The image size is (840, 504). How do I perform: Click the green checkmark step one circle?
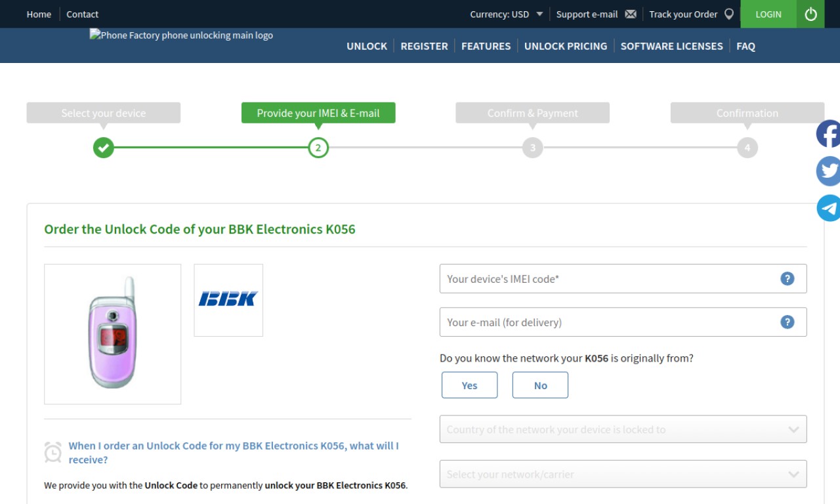[104, 148]
